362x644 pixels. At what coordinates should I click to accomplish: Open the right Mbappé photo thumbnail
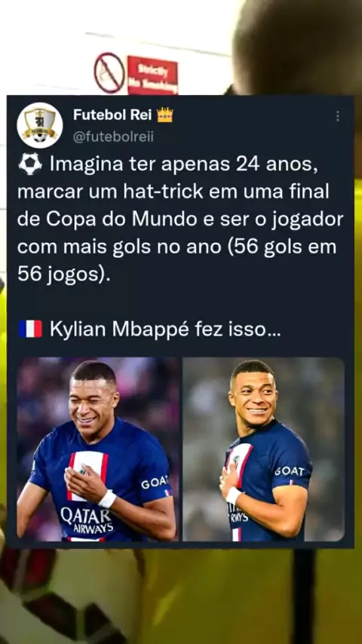pyautogui.click(x=263, y=449)
